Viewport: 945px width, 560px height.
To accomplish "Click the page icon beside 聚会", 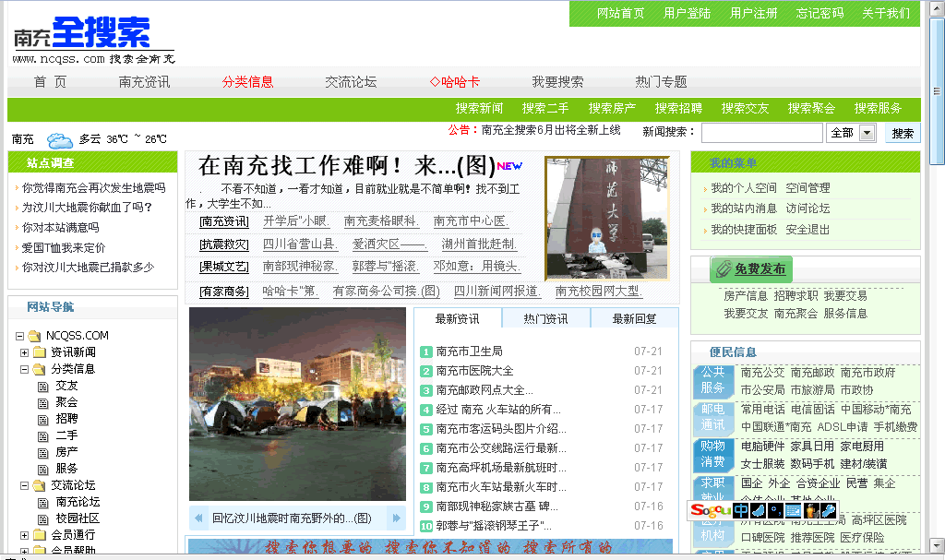I will pos(43,402).
